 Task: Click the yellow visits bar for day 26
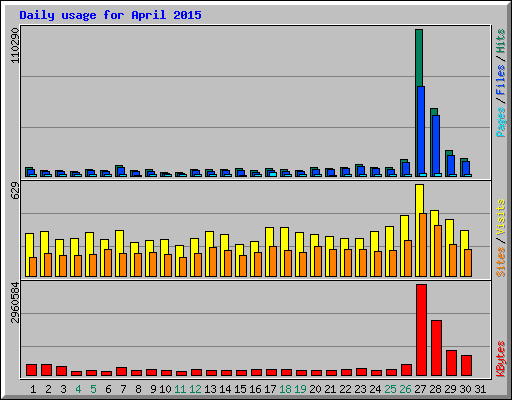(404, 228)
